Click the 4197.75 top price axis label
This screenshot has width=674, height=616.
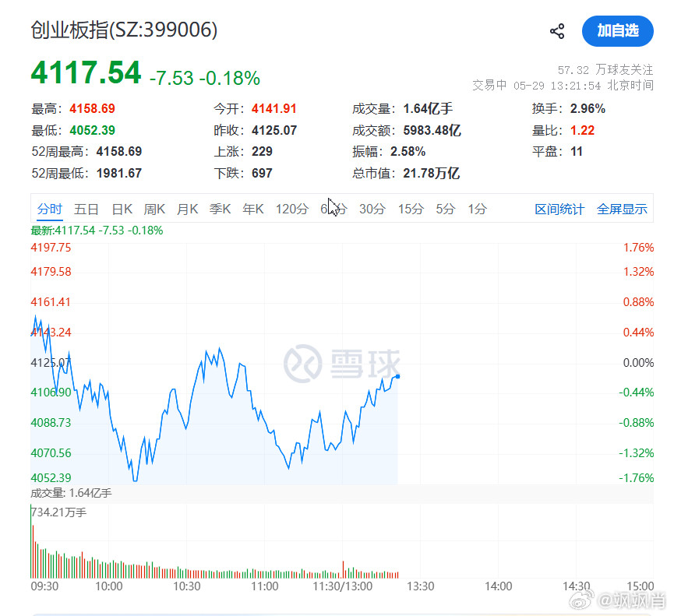coord(51,248)
